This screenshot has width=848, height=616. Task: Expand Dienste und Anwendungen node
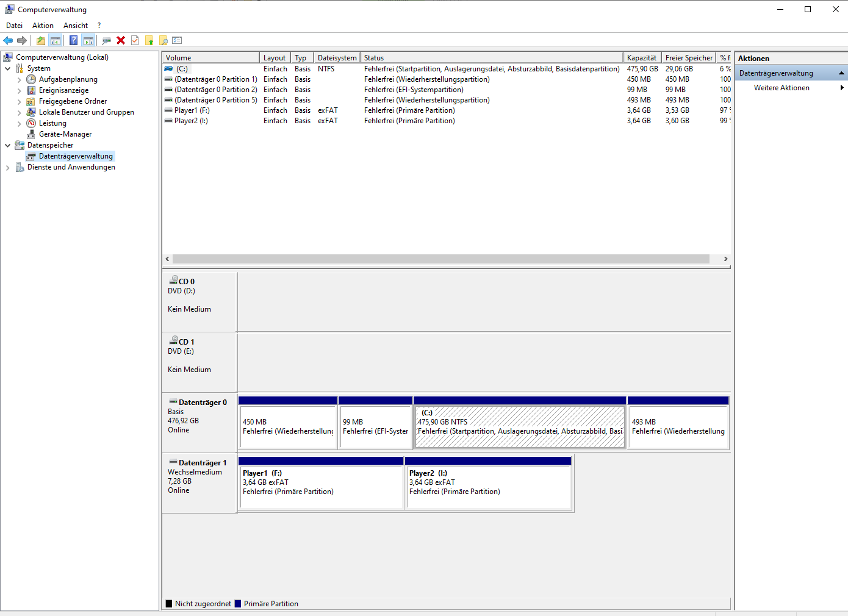coord(7,167)
